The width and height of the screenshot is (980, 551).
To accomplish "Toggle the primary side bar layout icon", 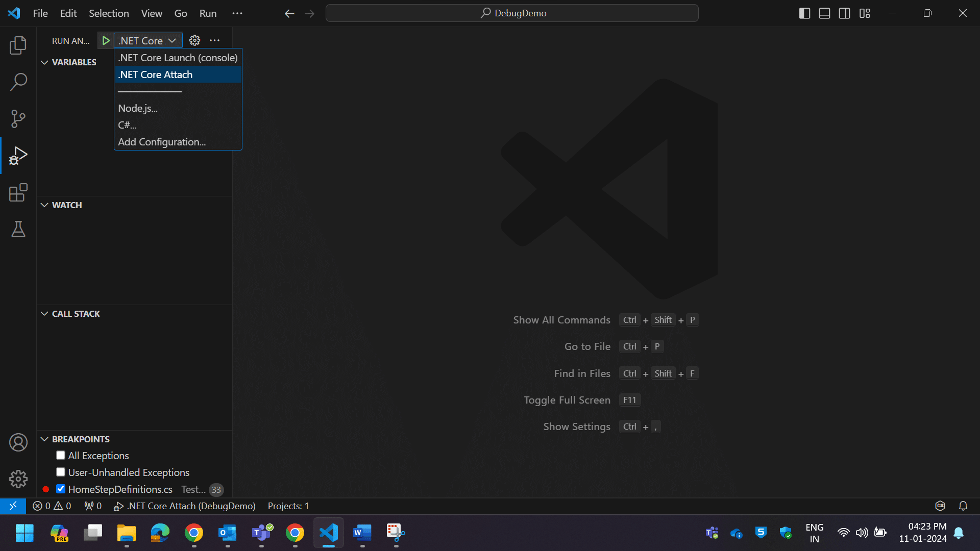I will click(804, 13).
